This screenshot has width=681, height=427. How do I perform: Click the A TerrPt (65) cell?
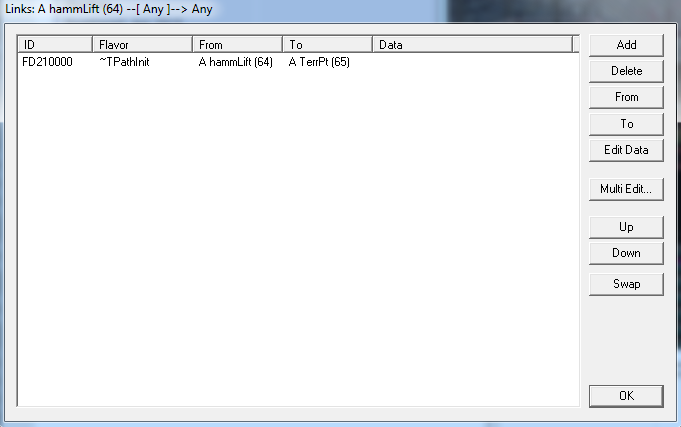click(319, 62)
